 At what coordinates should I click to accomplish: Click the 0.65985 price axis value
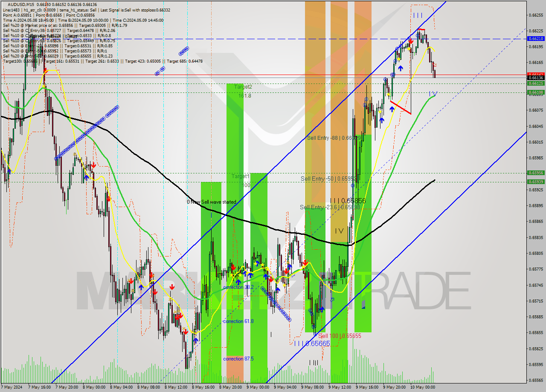tap(536, 158)
